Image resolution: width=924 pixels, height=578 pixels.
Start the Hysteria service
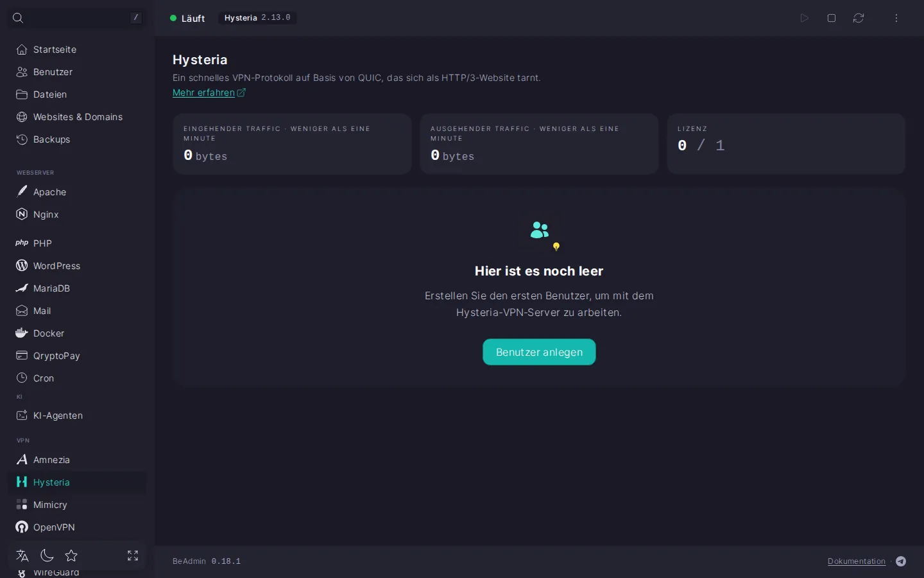tap(805, 18)
